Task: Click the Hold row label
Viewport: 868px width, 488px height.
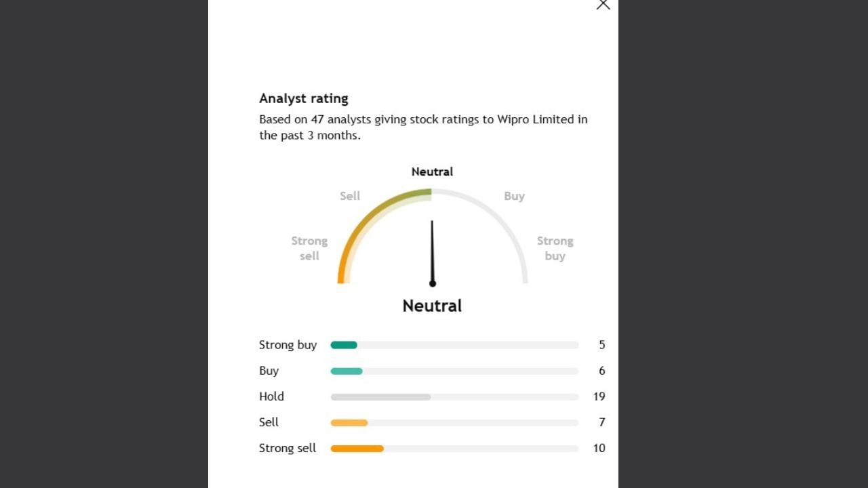Action: pos(271,396)
